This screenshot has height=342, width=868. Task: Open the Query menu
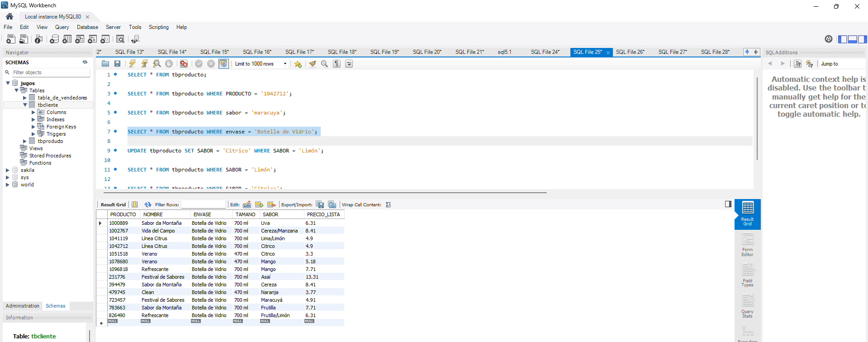[62, 27]
